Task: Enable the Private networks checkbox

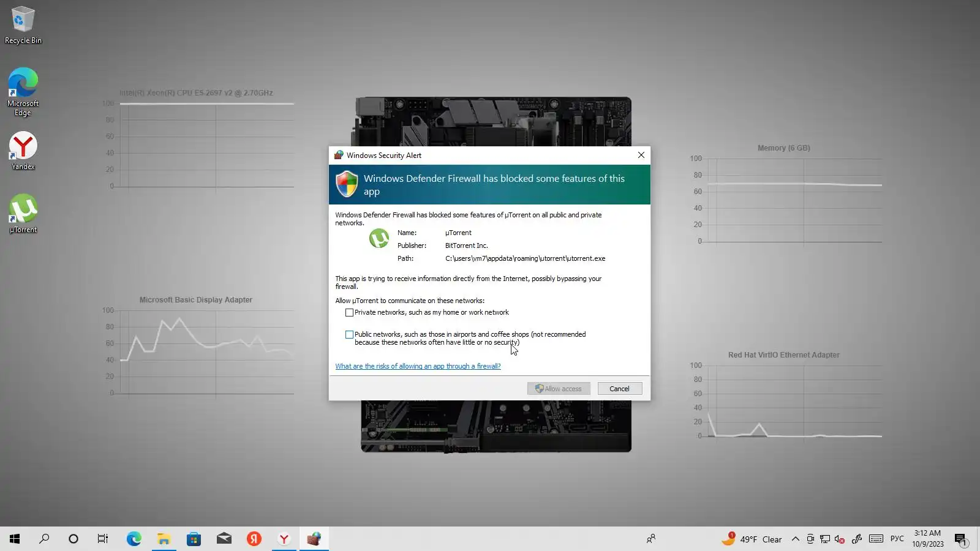Action: coord(349,313)
